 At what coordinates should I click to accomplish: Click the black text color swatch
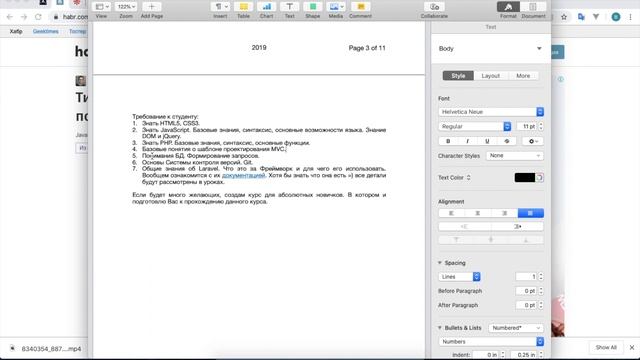pyautogui.click(x=524, y=178)
